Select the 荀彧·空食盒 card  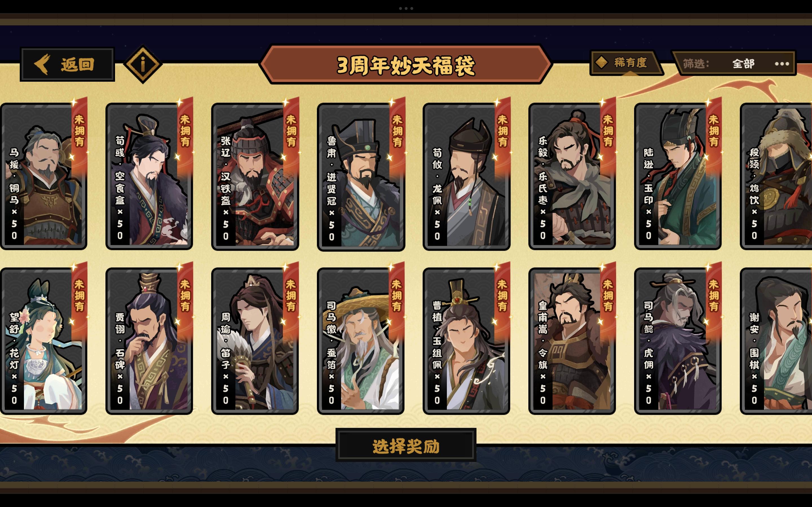[149, 175]
